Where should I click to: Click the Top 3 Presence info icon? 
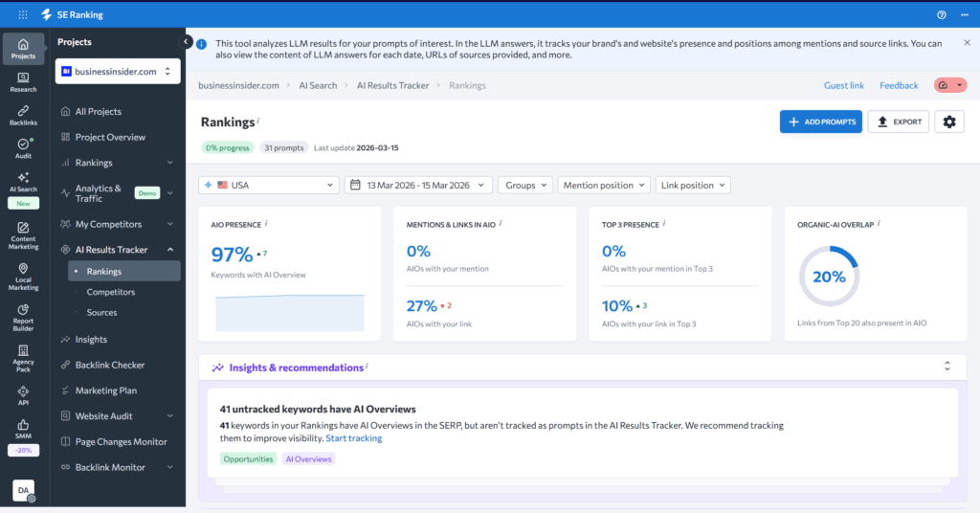[x=664, y=223]
